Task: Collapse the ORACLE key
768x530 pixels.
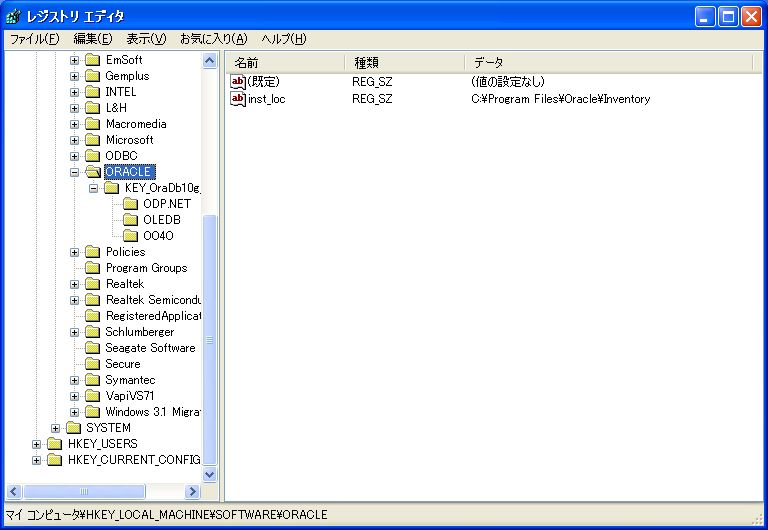Action: tap(74, 172)
